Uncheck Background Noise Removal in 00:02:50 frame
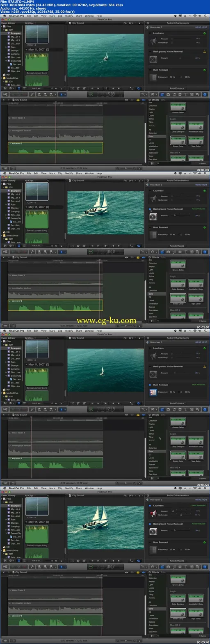210x644 pixels. click(x=150, y=209)
